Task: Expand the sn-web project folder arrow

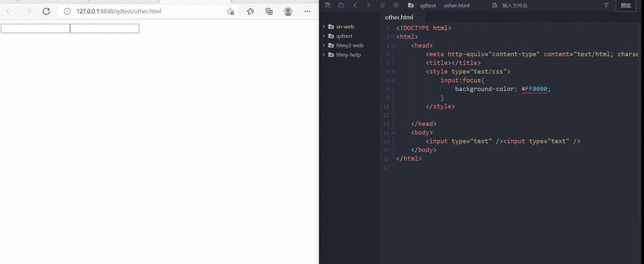Action: click(324, 26)
